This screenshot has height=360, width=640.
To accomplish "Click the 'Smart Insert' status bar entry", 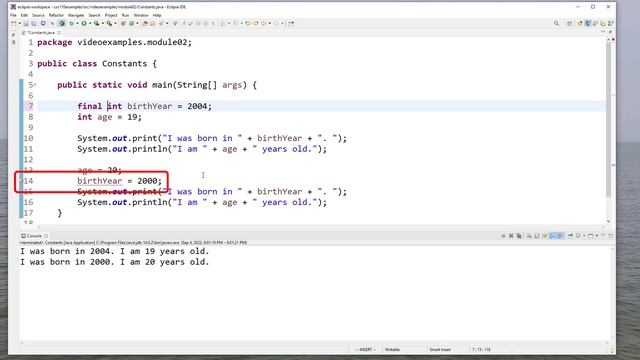I will click(440, 349).
